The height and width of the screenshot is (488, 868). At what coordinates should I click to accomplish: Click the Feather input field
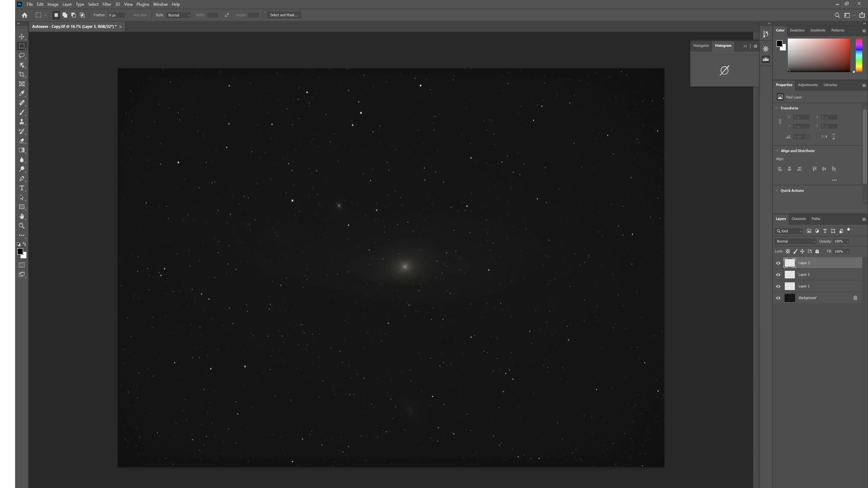pos(116,15)
